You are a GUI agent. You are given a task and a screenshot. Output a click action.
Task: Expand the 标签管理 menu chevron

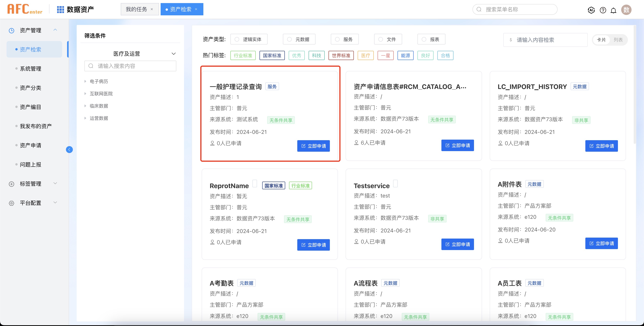coord(55,183)
